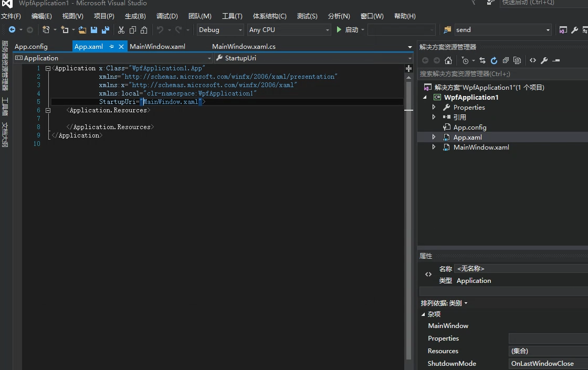This screenshot has height=370, width=588.
Task: Click the Refresh icon in Solution Explorer
Action: tap(493, 60)
